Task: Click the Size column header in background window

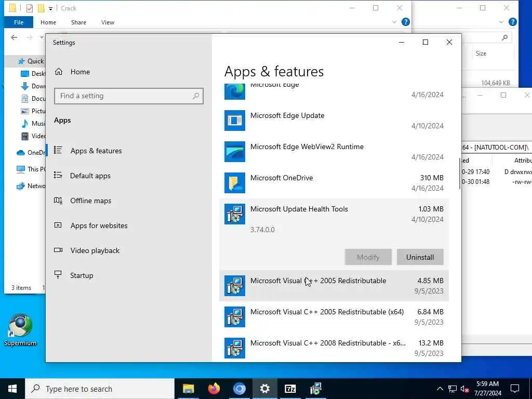Action: [481, 54]
